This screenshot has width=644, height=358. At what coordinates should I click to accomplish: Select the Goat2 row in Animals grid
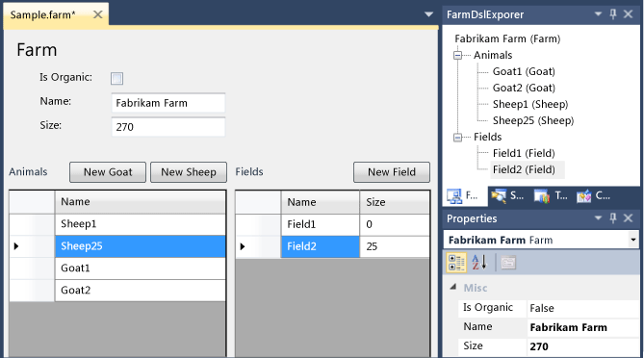point(140,291)
